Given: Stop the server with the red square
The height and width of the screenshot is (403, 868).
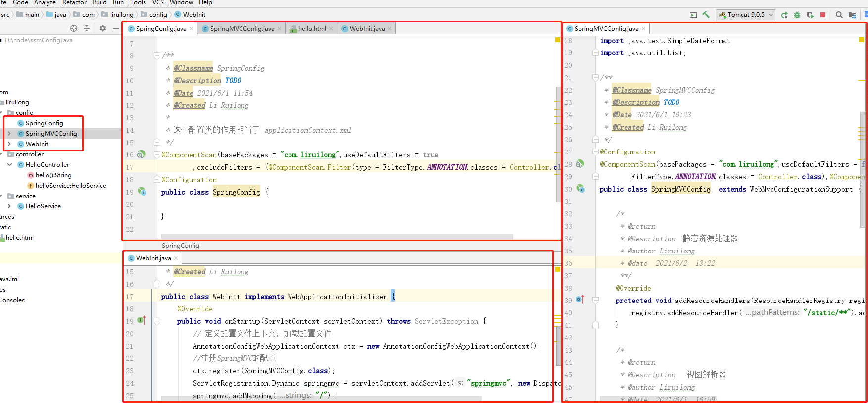Looking at the screenshot, I should tap(823, 15).
